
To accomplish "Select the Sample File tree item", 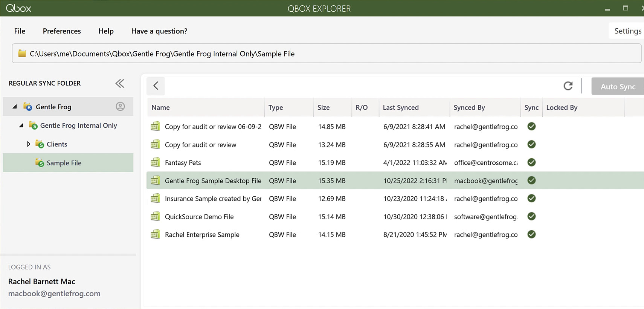I will pos(68,163).
